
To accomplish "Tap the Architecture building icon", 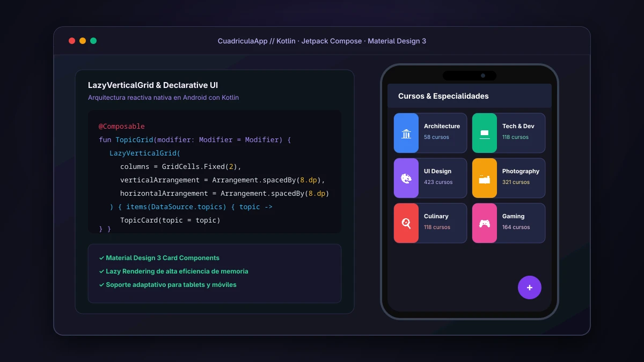I will point(406,134).
